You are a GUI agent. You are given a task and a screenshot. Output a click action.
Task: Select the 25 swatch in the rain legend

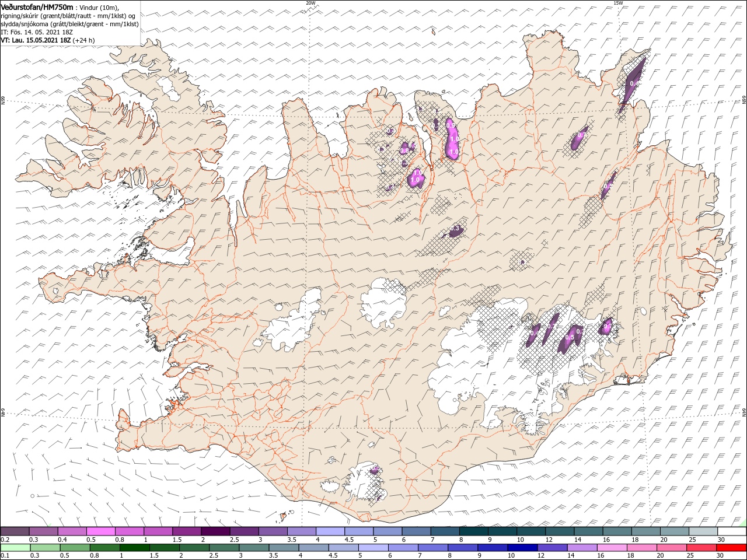click(701, 548)
